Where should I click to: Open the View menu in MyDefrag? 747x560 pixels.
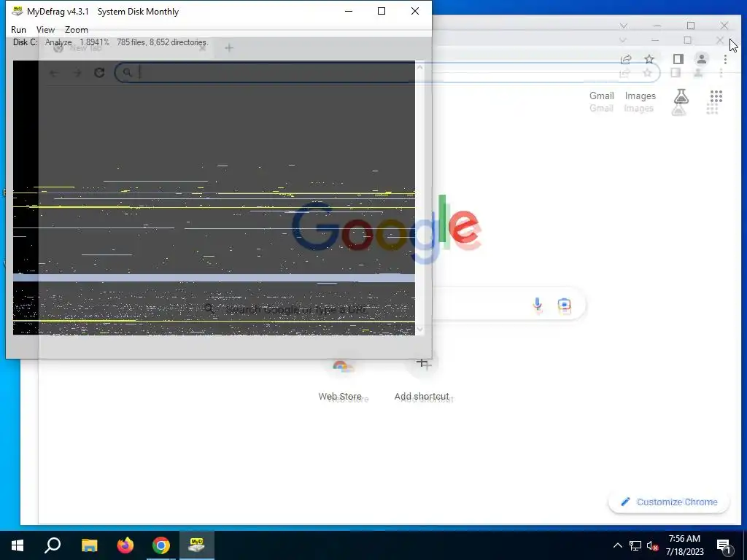(x=45, y=29)
